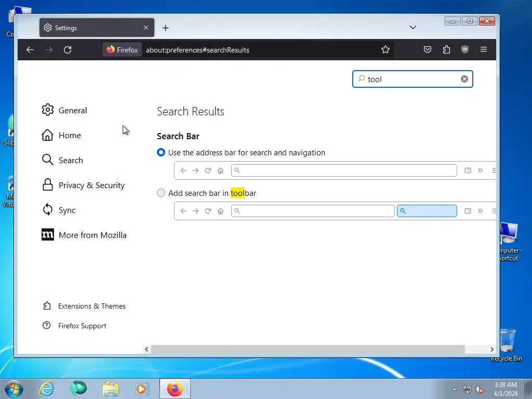
Task: Open Privacy & Security settings category
Action: click(x=84, y=185)
